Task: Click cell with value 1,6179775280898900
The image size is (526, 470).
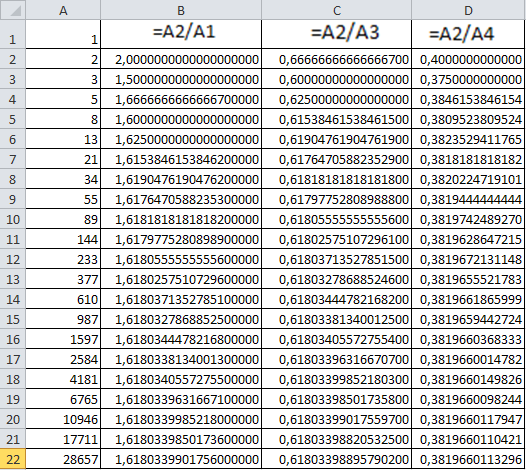Action: tap(181, 239)
